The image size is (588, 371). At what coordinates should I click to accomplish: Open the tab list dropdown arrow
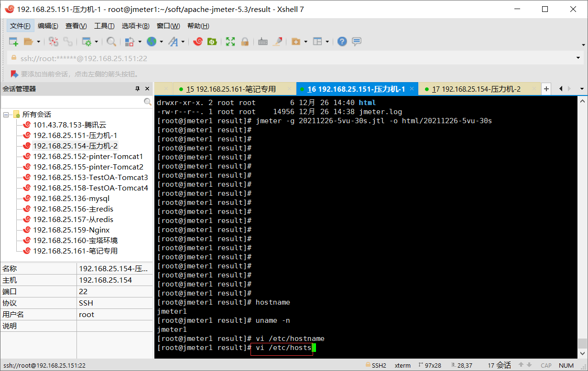coord(582,89)
